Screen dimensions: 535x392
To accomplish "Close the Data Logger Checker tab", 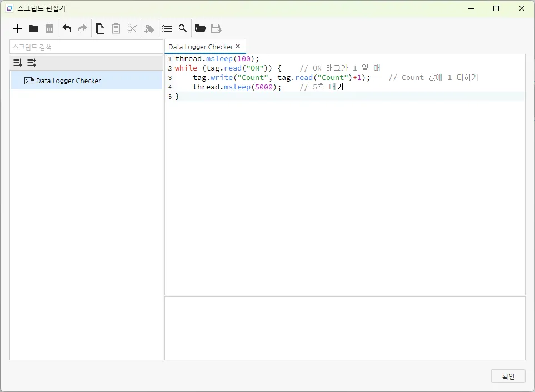I will pos(238,47).
